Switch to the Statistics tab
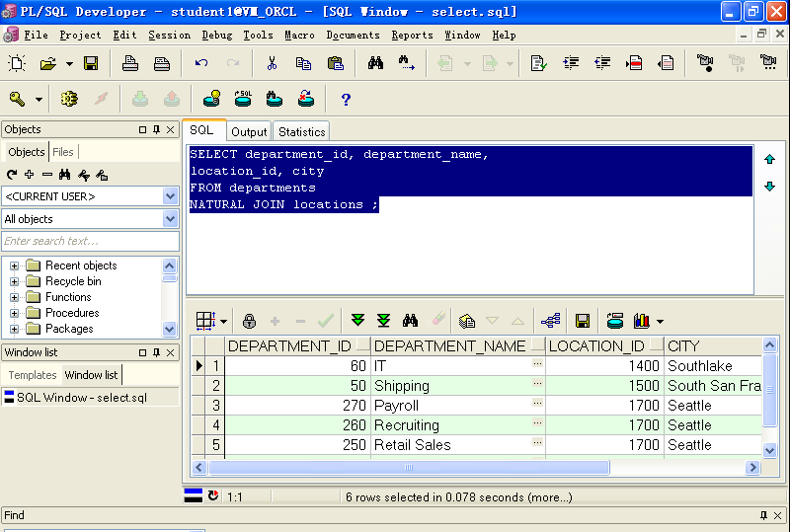This screenshot has width=790, height=532. pyautogui.click(x=301, y=131)
